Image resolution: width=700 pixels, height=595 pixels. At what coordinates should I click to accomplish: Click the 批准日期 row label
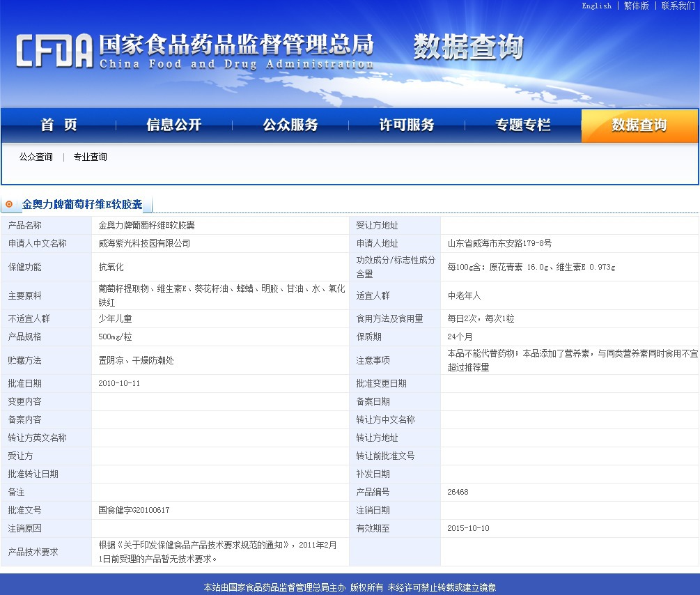(x=24, y=383)
